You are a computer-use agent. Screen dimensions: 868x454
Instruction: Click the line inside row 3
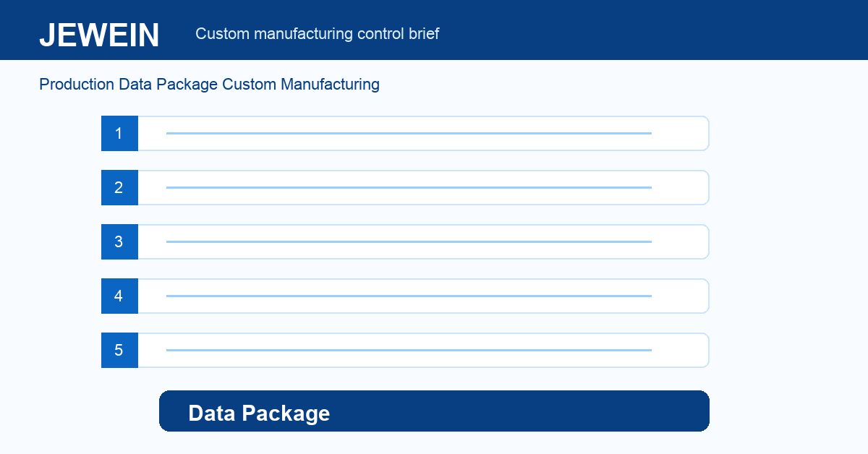[409, 242]
